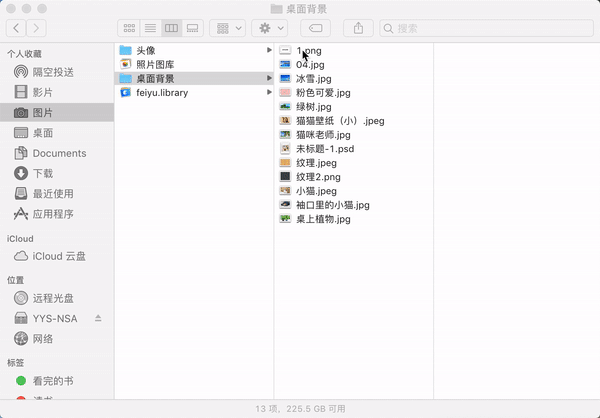600x418 pixels.
Task: Click the 搜索 search field
Action: 486,28
